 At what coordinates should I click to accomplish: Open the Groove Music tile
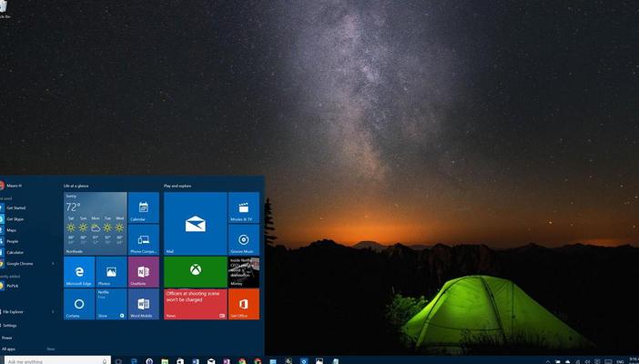coord(243,239)
